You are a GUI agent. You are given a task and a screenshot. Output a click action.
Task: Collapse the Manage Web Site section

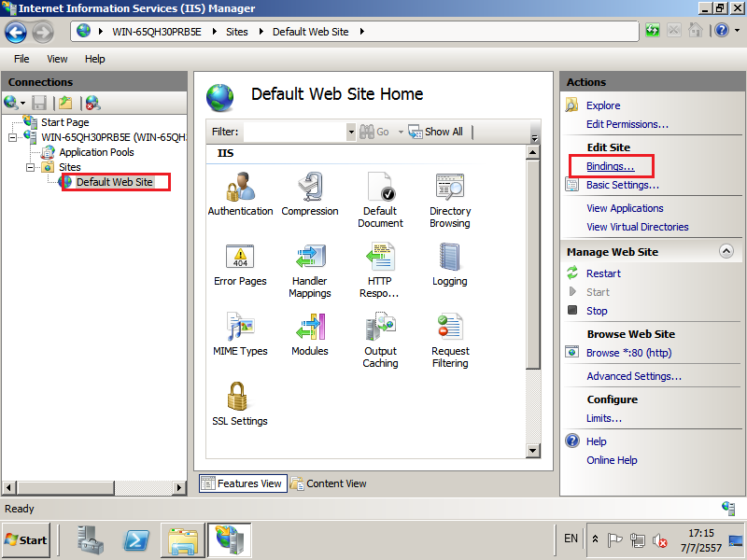click(x=726, y=252)
